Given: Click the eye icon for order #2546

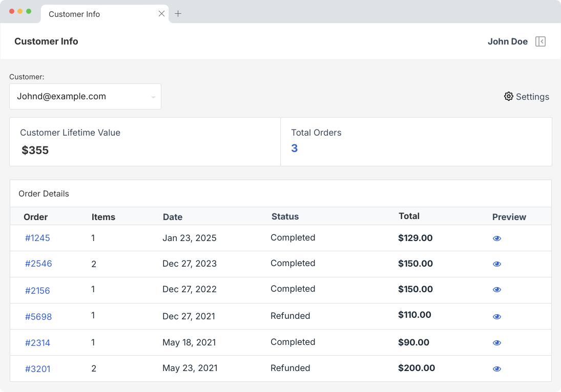Looking at the screenshot, I should coord(497,264).
